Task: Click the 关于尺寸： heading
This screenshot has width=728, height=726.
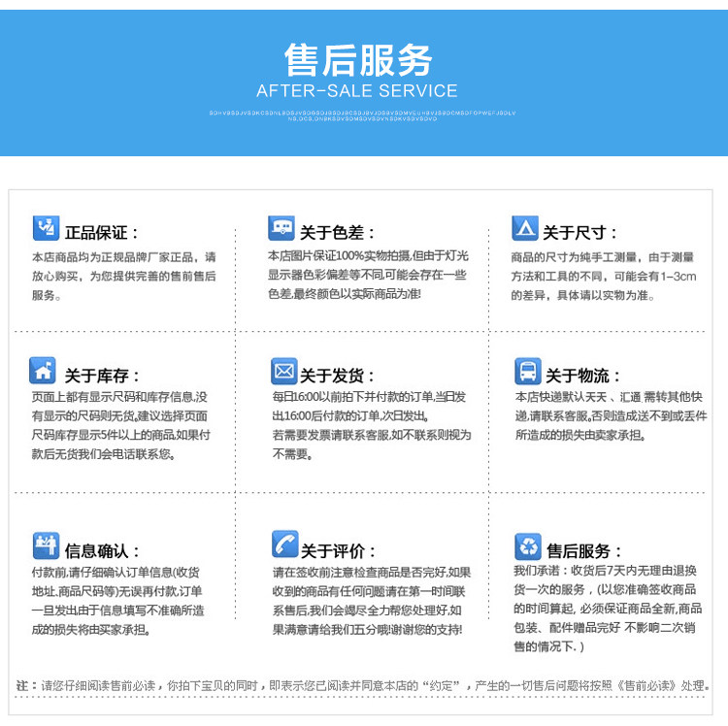Action: (579, 233)
